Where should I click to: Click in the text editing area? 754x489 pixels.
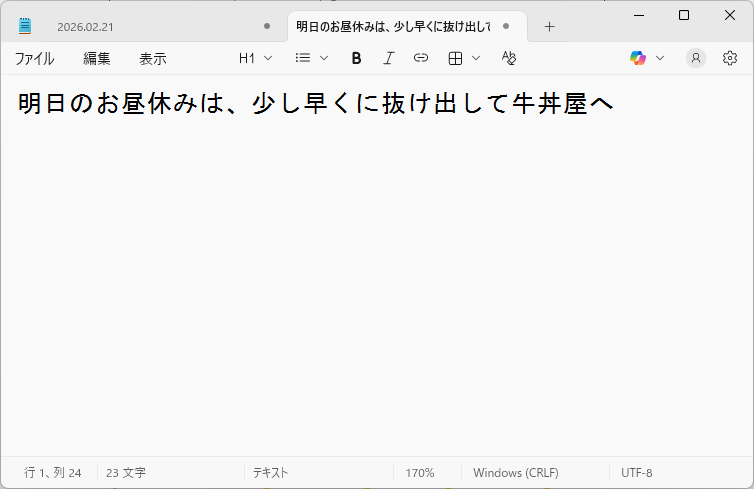[377, 280]
